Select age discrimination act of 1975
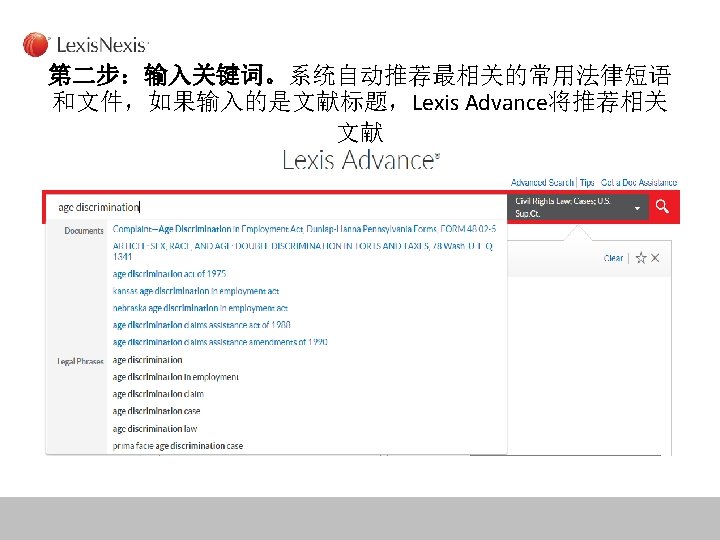 click(x=169, y=274)
